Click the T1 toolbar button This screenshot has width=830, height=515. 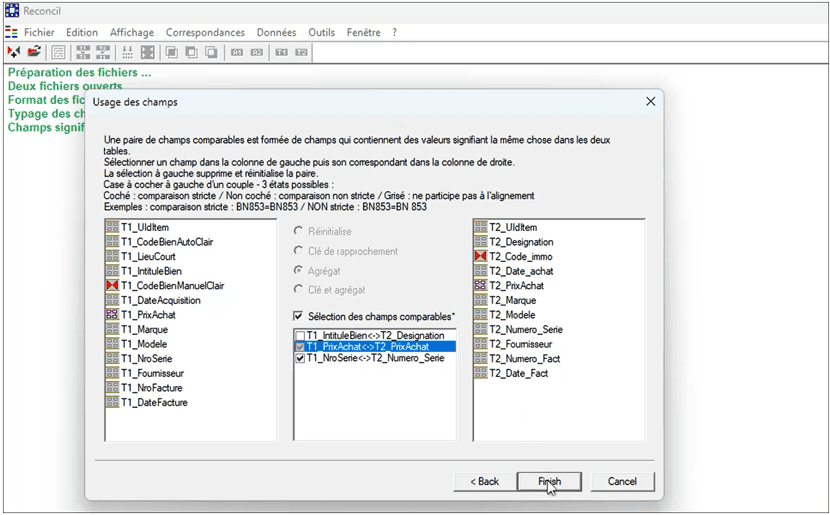click(281, 52)
